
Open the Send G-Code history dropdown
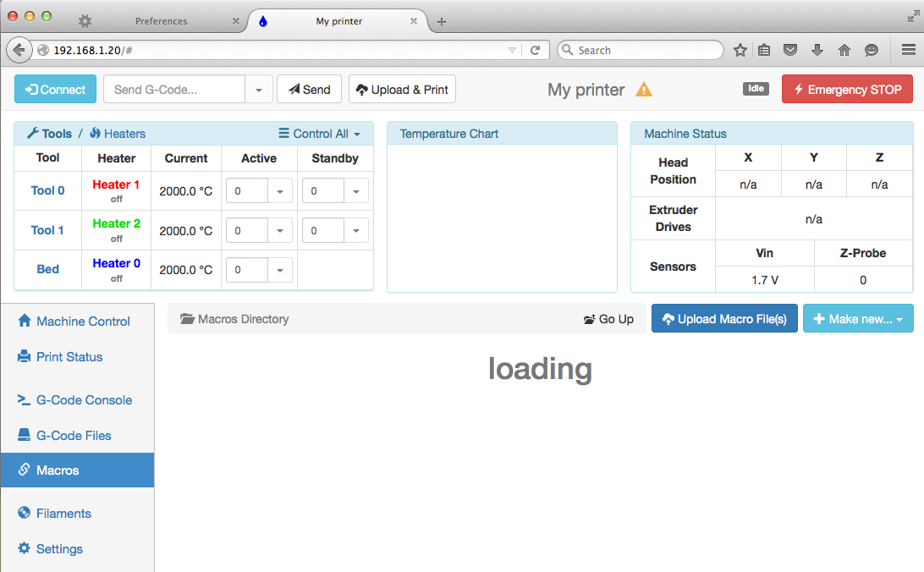point(259,90)
